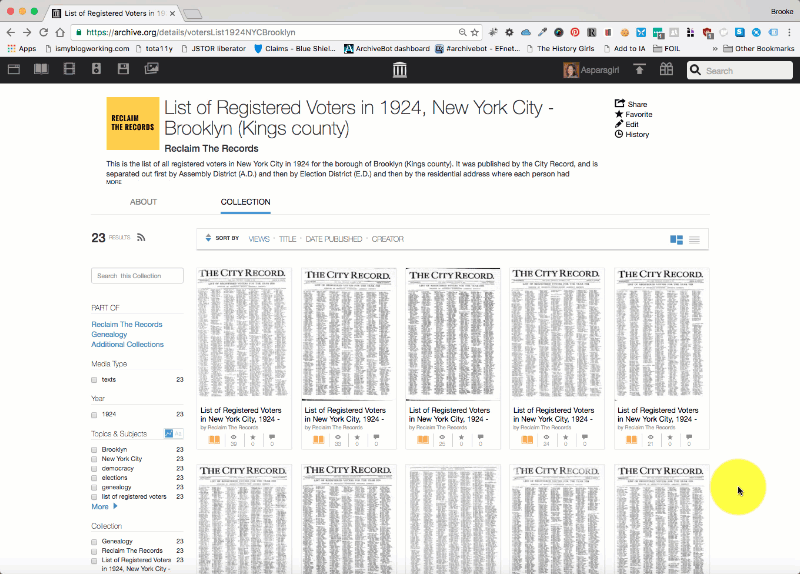The width and height of the screenshot is (800, 574).
Task: Open the images icon in navbar
Action: point(152,68)
